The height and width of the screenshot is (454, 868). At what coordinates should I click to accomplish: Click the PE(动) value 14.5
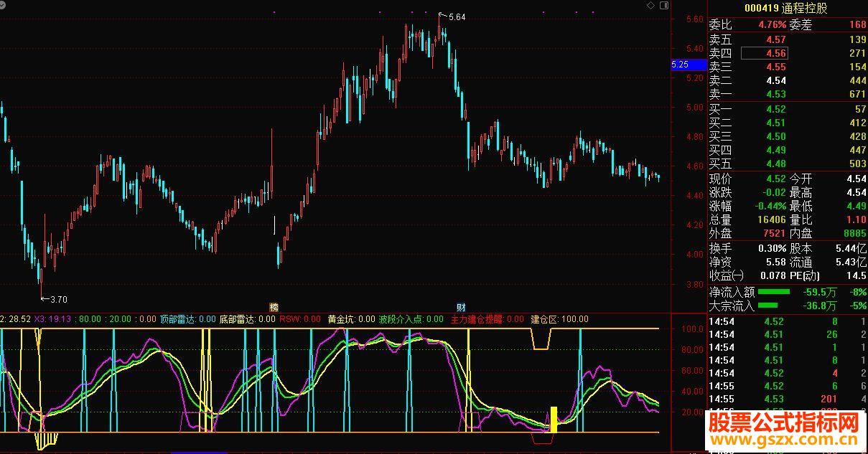pyautogui.click(x=857, y=275)
